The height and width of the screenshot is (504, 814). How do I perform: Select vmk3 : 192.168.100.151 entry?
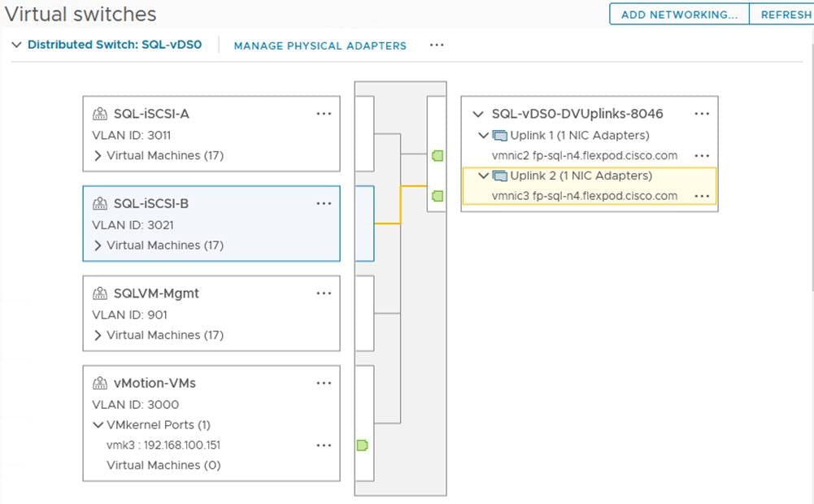tap(163, 445)
